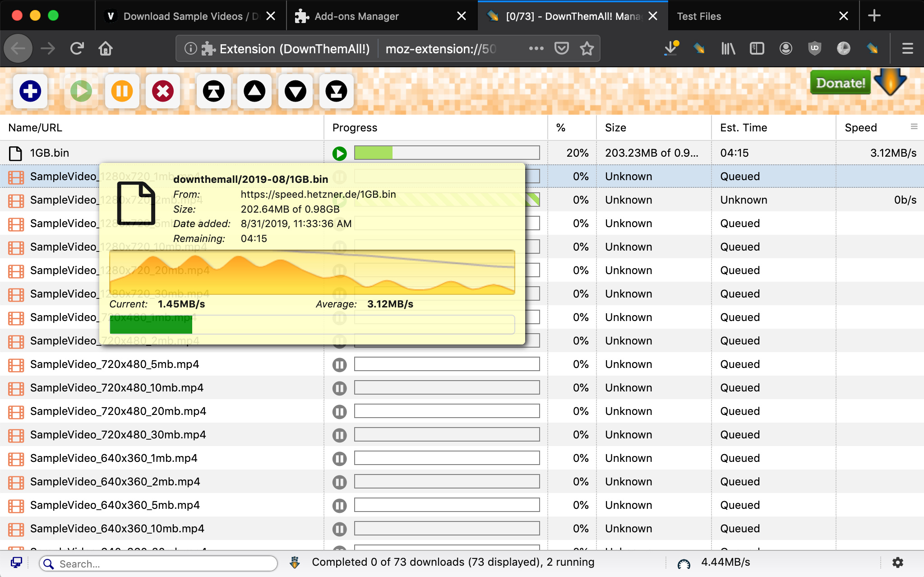Click the blue Add Download plus icon

point(30,91)
